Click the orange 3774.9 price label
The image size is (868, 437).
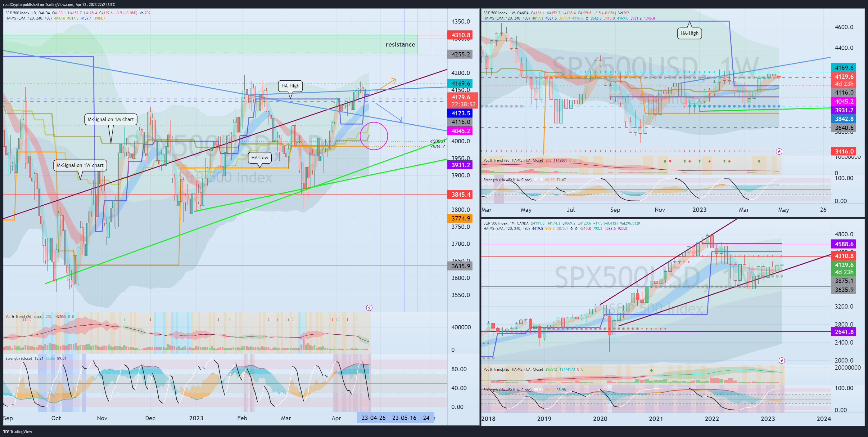click(460, 218)
